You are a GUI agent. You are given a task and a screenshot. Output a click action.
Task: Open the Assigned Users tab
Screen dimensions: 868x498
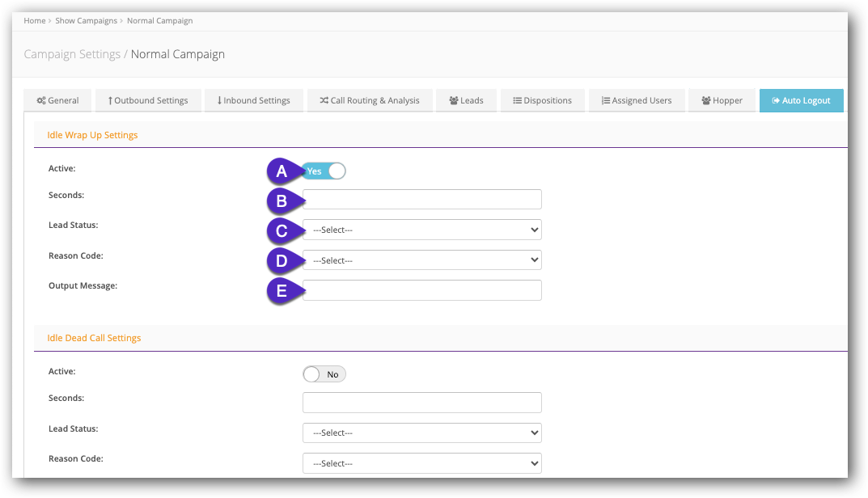click(x=636, y=100)
